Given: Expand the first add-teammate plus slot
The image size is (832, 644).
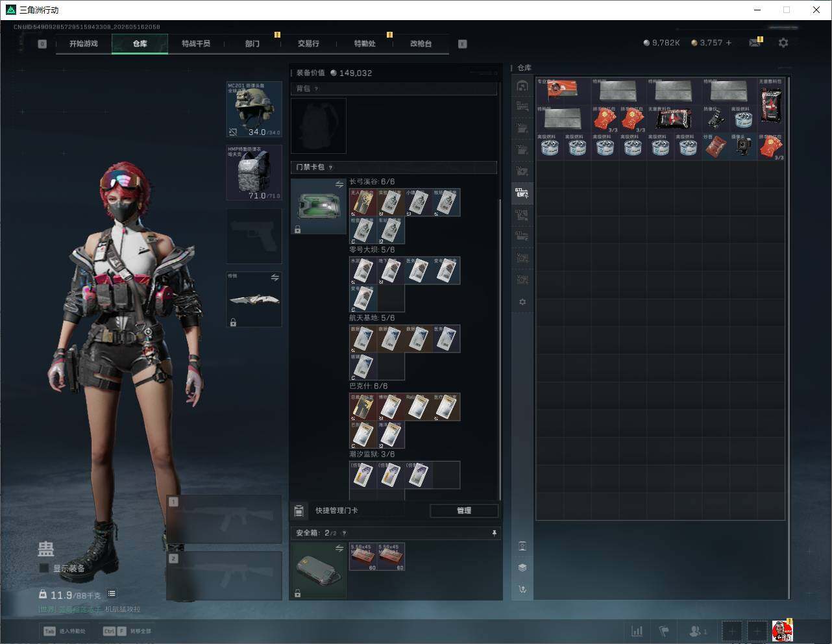Looking at the screenshot, I should click(731, 631).
